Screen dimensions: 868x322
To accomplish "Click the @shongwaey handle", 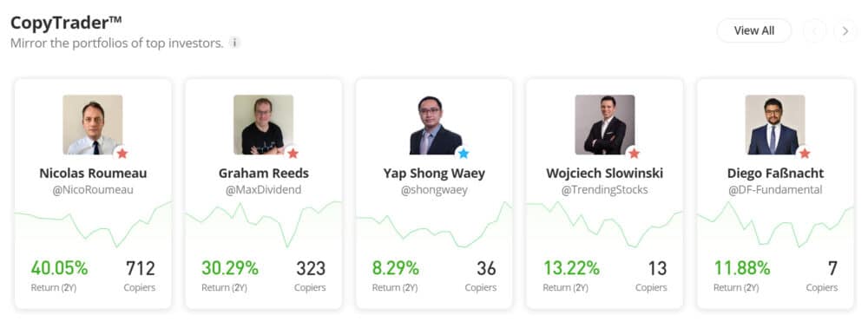I will (434, 190).
